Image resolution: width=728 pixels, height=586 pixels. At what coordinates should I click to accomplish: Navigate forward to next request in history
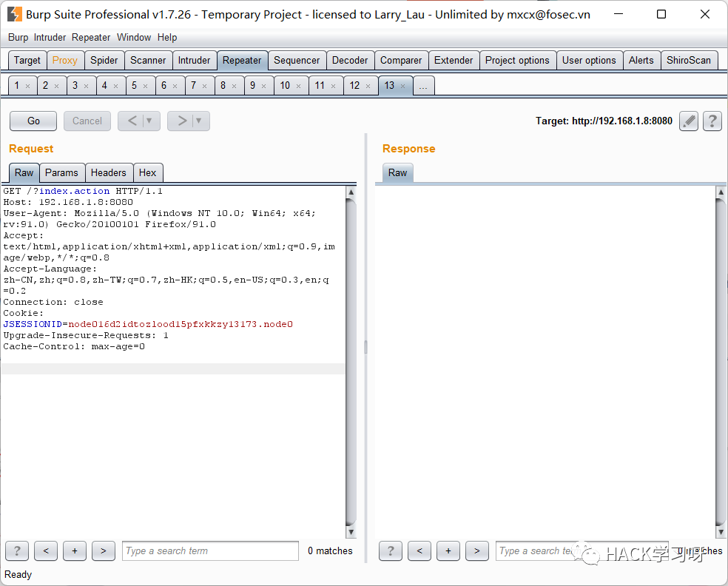point(182,121)
